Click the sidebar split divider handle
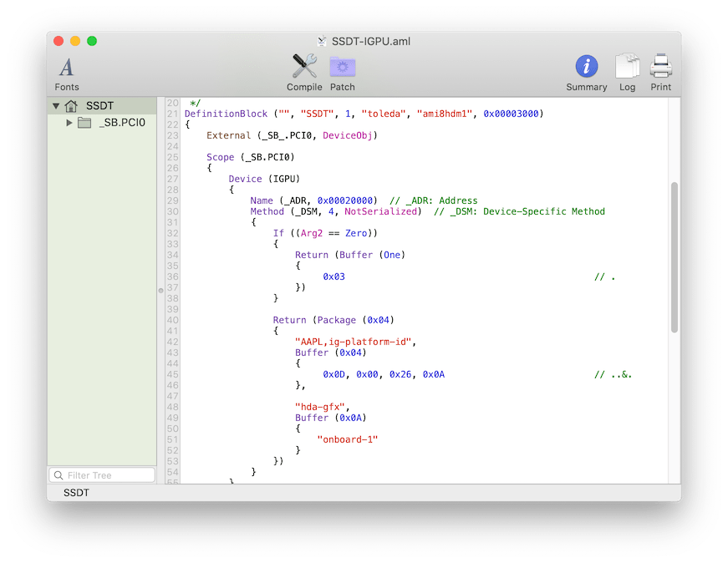 (x=160, y=291)
